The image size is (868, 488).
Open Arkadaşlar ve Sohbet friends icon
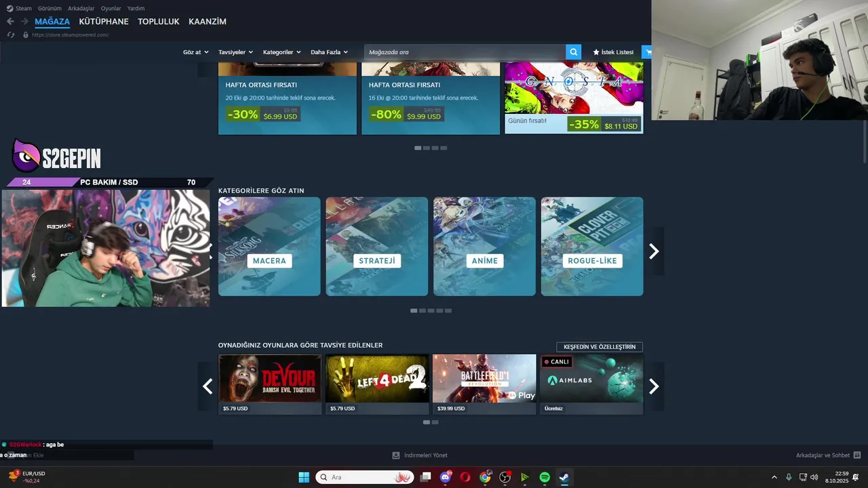point(857,455)
